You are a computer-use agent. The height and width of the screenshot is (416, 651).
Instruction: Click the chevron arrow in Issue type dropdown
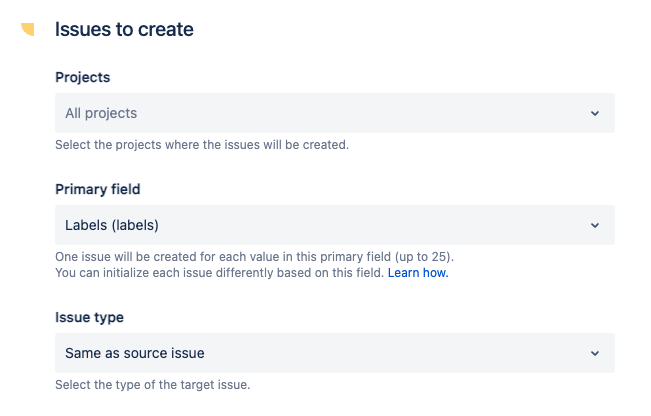595,353
